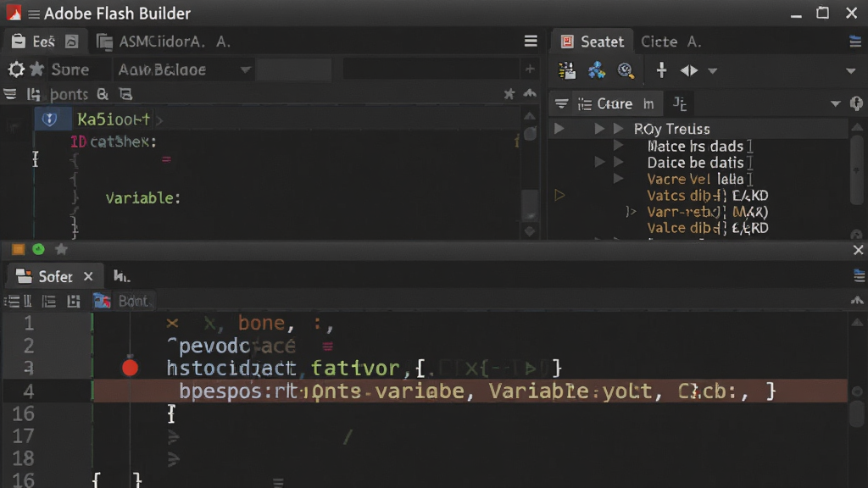Select the Valce dibs row

708,228
